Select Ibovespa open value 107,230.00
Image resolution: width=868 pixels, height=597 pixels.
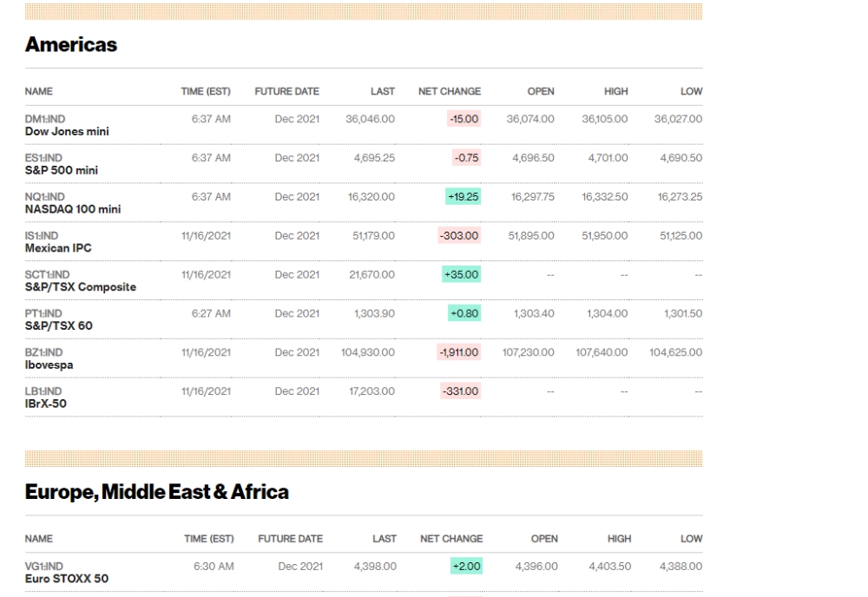pos(528,352)
